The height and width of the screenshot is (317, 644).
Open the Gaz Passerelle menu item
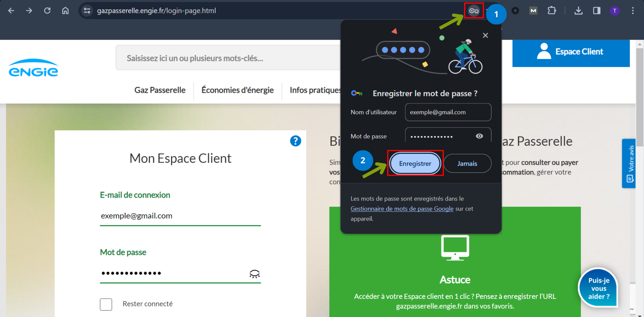pos(160,90)
